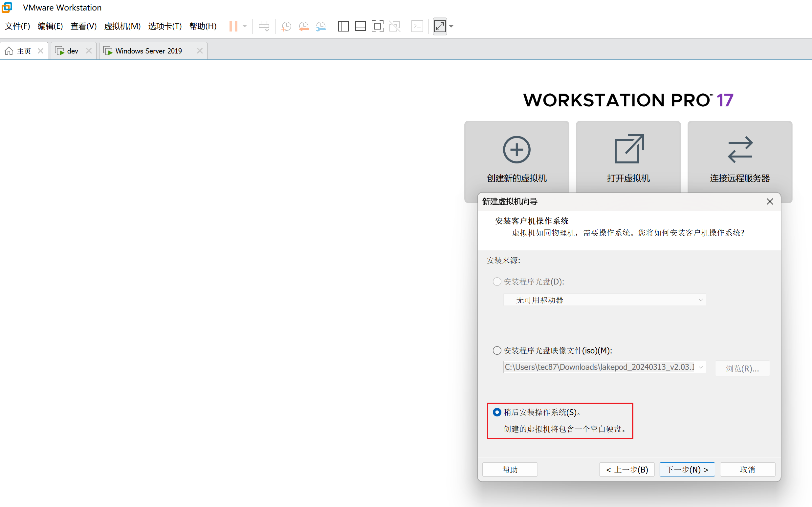Select the 稍后安装操作系统(S) radio button
This screenshot has height=507, width=812.
click(x=497, y=412)
